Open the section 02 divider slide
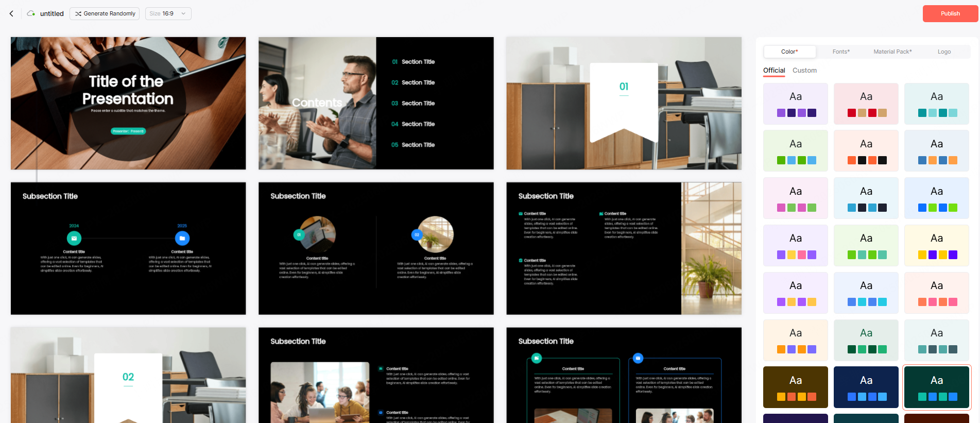The width and height of the screenshot is (980, 423). click(x=128, y=375)
